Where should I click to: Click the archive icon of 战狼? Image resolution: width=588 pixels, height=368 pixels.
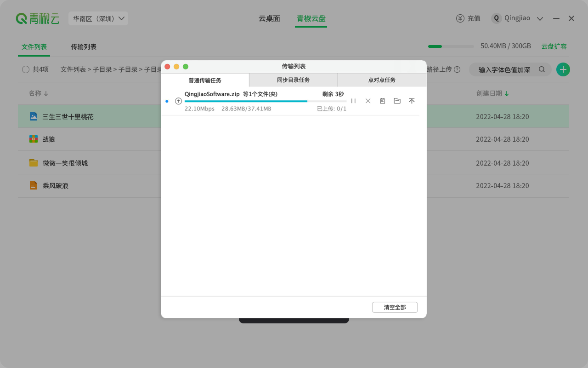(34, 139)
